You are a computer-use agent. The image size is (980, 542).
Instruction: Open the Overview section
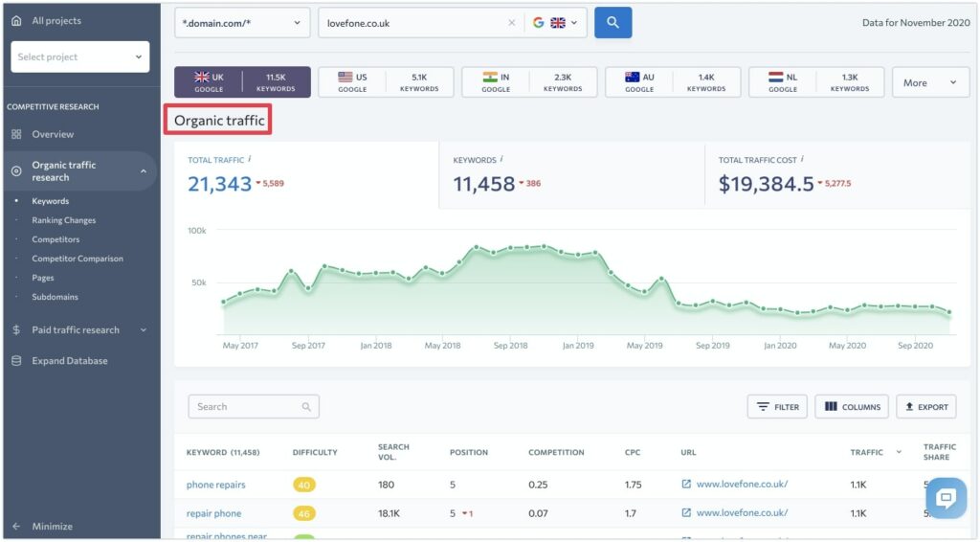53,134
